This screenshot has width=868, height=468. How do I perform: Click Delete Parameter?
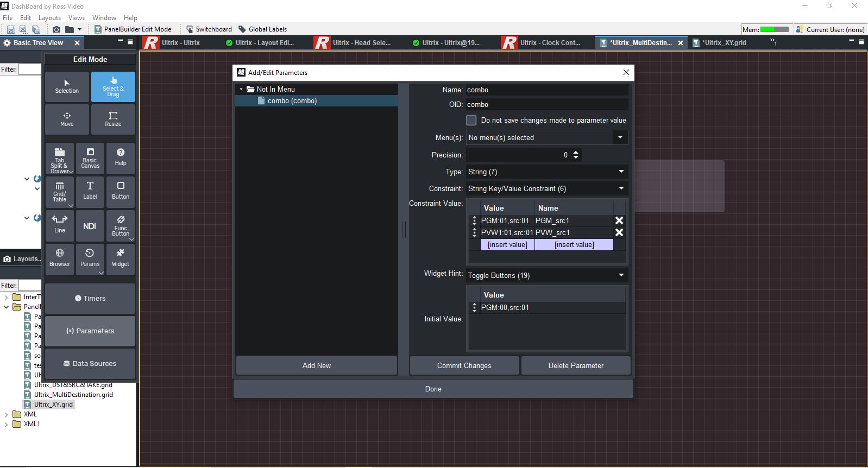coord(576,365)
